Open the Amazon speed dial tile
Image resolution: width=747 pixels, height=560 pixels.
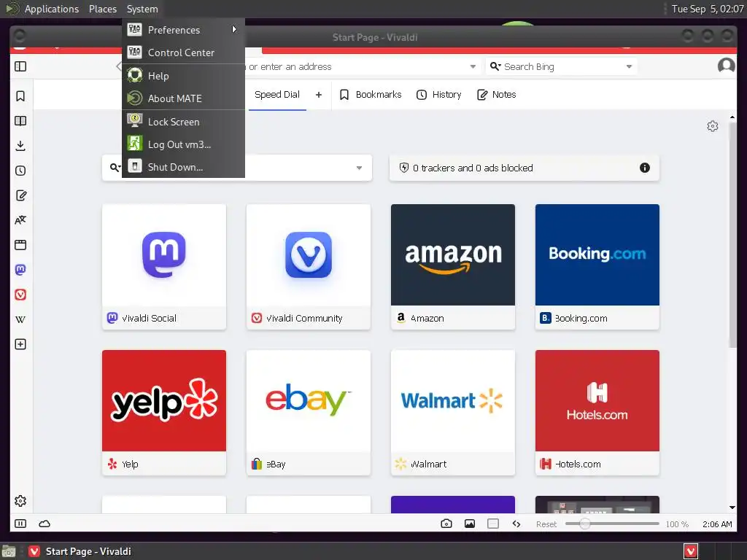(x=452, y=267)
